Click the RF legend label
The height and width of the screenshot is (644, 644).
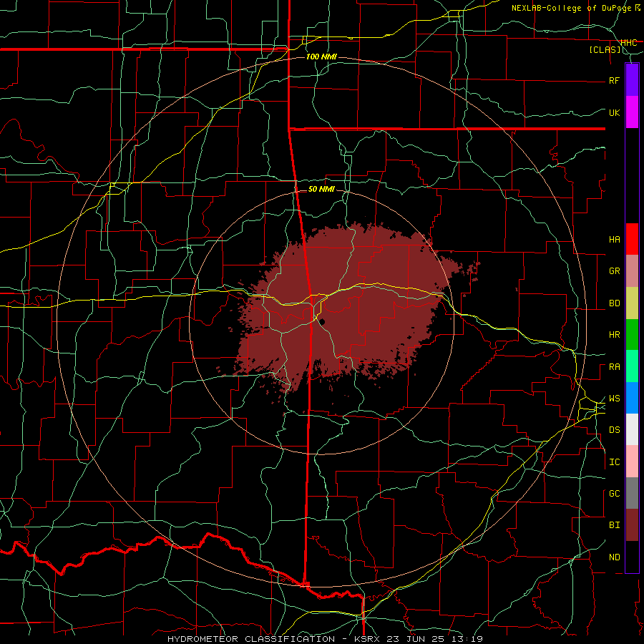click(x=614, y=80)
